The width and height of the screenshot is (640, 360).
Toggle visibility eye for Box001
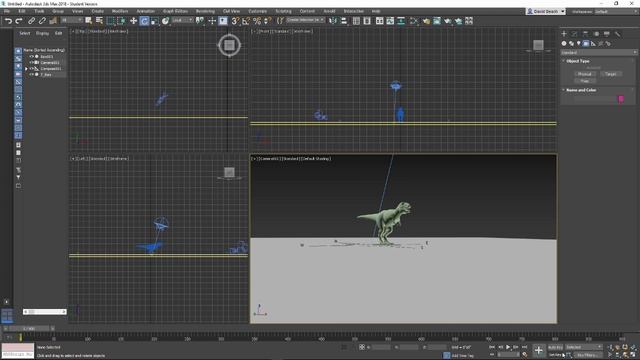point(31,56)
